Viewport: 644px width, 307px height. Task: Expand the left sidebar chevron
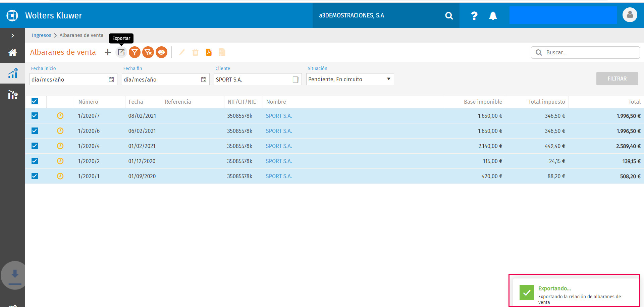[12, 36]
